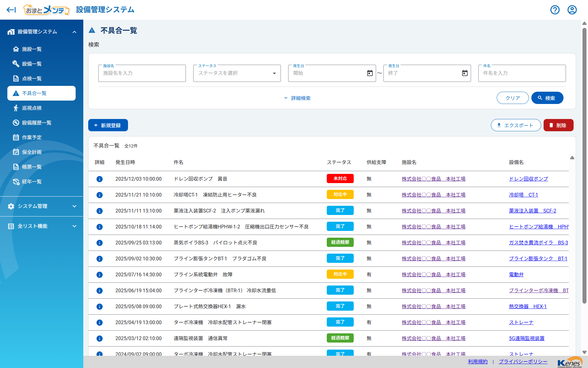Open detail info icon for ドレン回収ポンプ 異音
Image resolution: width=588 pixels, height=368 pixels.
[100, 179]
